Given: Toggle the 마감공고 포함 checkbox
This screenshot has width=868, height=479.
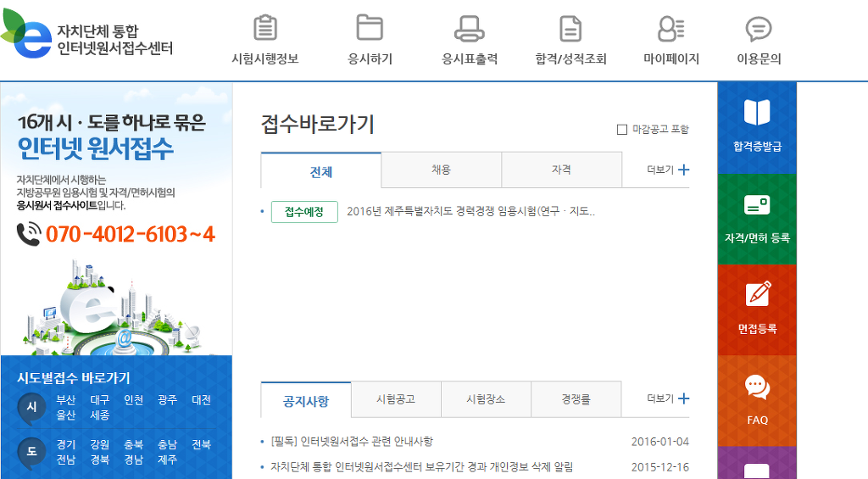Looking at the screenshot, I should click(x=622, y=130).
